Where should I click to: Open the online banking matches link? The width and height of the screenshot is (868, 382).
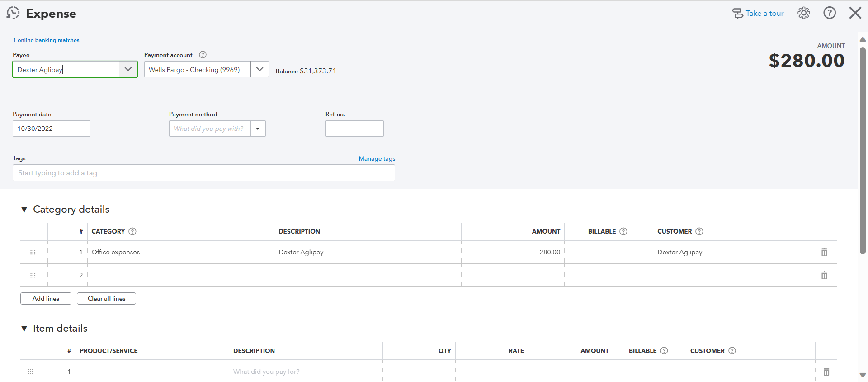[46, 40]
